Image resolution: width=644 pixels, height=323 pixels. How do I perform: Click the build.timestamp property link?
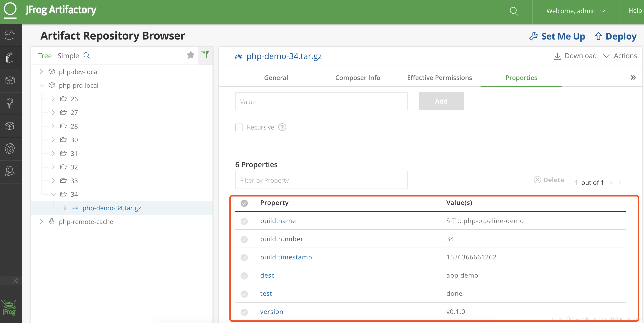pos(286,257)
